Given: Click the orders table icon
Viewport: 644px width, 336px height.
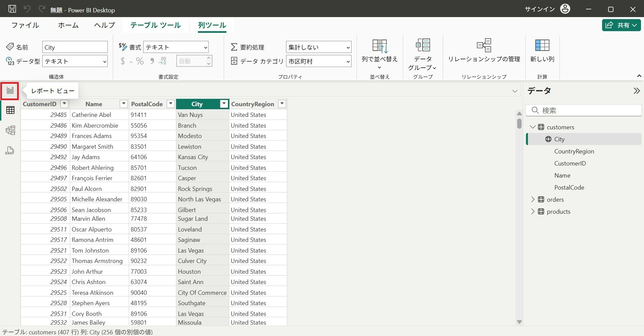Looking at the screenshot, I should point(541,199).
